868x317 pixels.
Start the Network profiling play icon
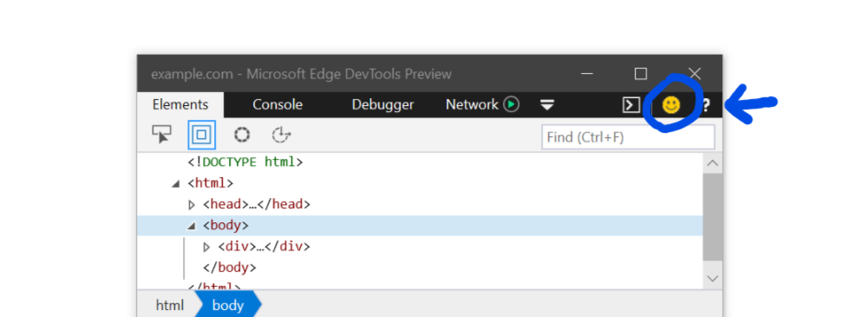512,104
